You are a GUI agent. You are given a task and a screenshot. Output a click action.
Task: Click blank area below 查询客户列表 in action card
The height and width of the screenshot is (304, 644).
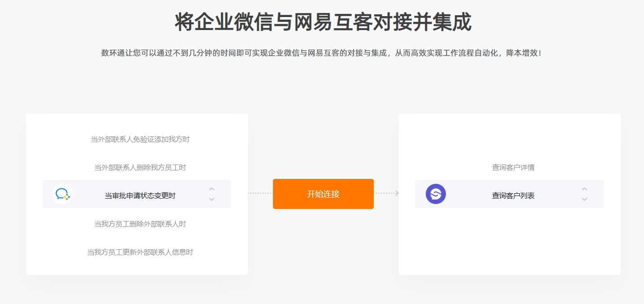coord(510,241)
